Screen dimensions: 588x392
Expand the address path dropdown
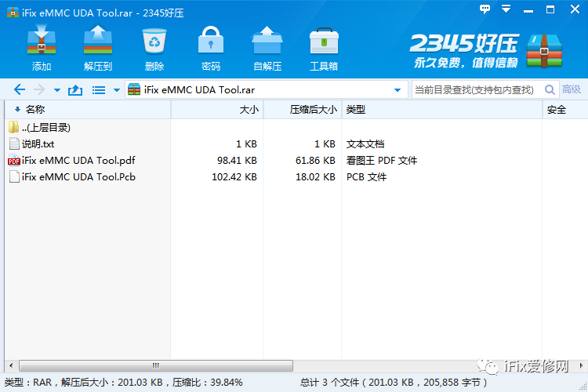[x=397, y=90]
